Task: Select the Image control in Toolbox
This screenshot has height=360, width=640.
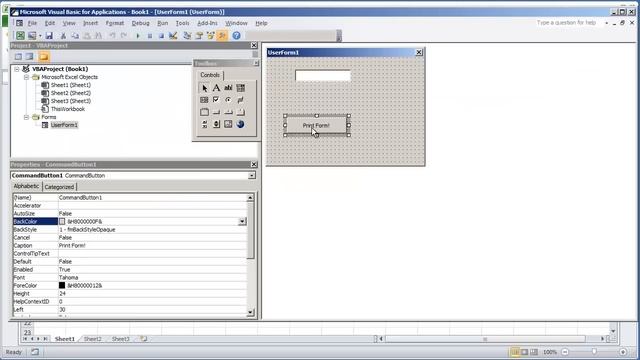Action: point(228,124)
